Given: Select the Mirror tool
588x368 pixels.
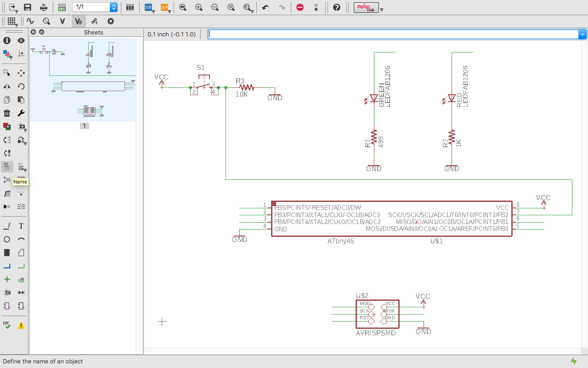Looking at the screenshot, I should coord(7,86).
